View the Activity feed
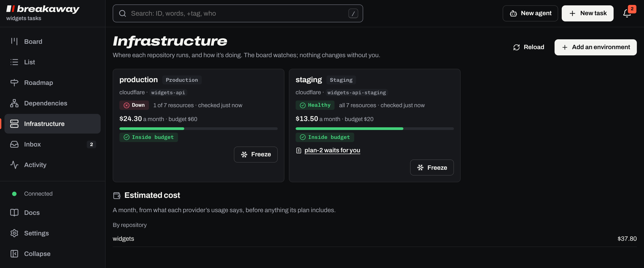 point(53,165)
